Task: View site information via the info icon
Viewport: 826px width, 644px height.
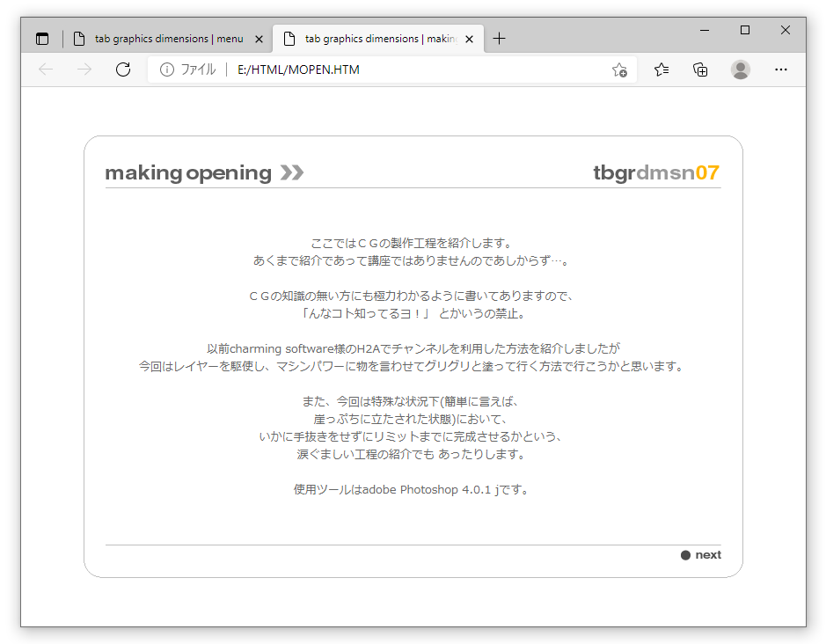Action: pyautogui.click(x=166, y=70)
